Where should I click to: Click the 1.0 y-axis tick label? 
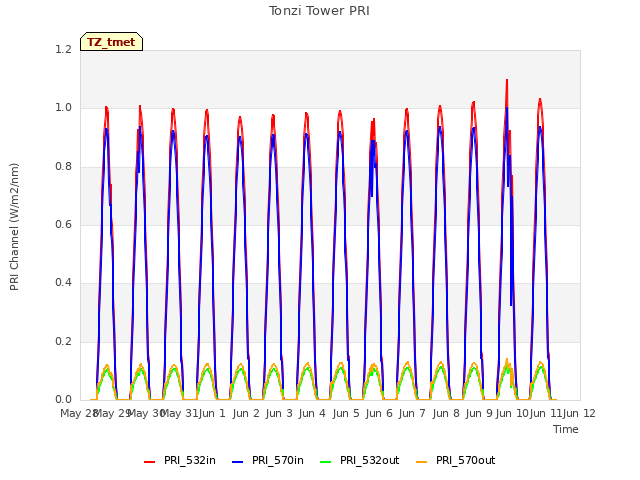63,108
